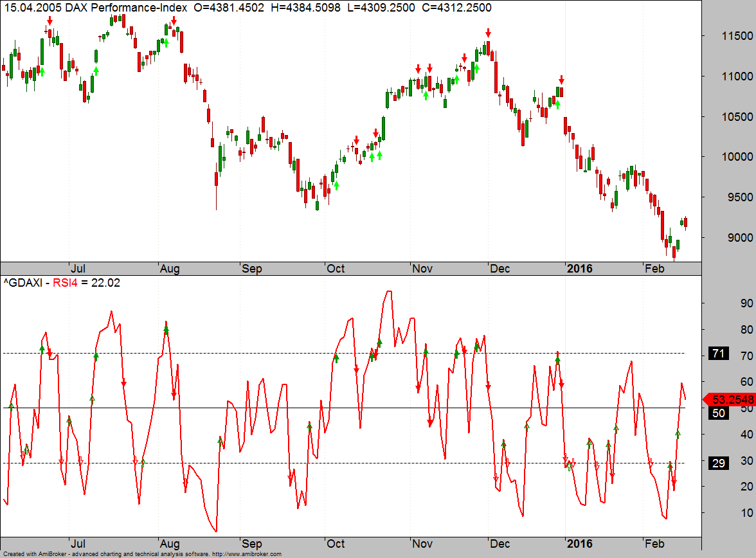Screen dimensions: 756x558
Task: Click the 20 label on RSI axis
Action: click(x=747, y=487)
